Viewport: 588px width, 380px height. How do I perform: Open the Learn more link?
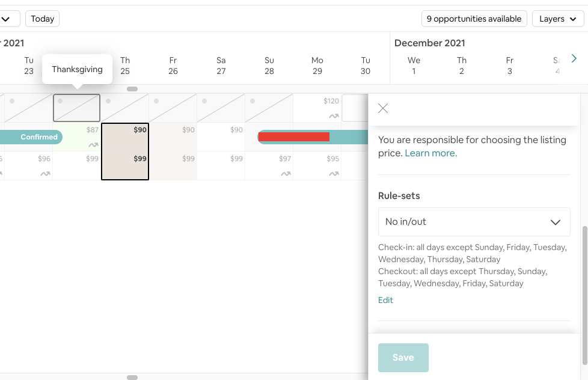coord(430,153)
